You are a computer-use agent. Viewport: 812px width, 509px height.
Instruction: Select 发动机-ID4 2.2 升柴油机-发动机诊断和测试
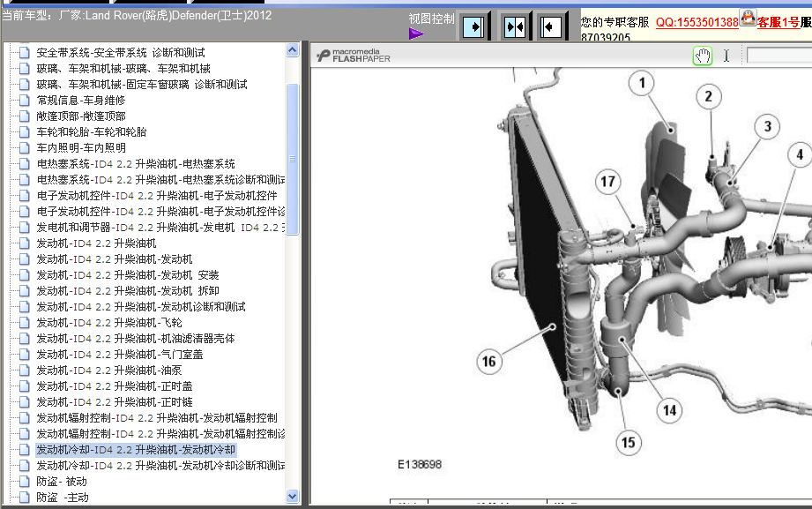tap(141, 307)
